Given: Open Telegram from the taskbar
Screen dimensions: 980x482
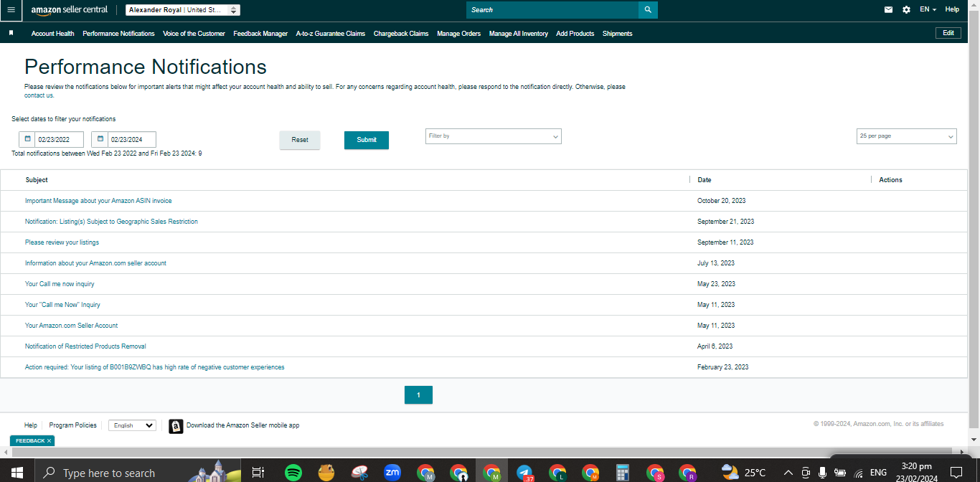Looking at the screenshot, I should point(524,473).
